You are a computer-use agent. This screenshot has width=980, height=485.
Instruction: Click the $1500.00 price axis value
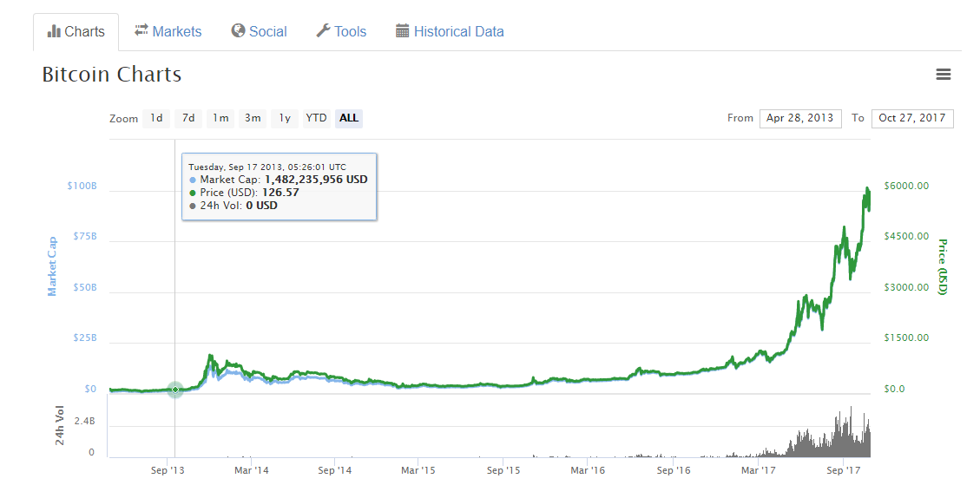[906, 338]
